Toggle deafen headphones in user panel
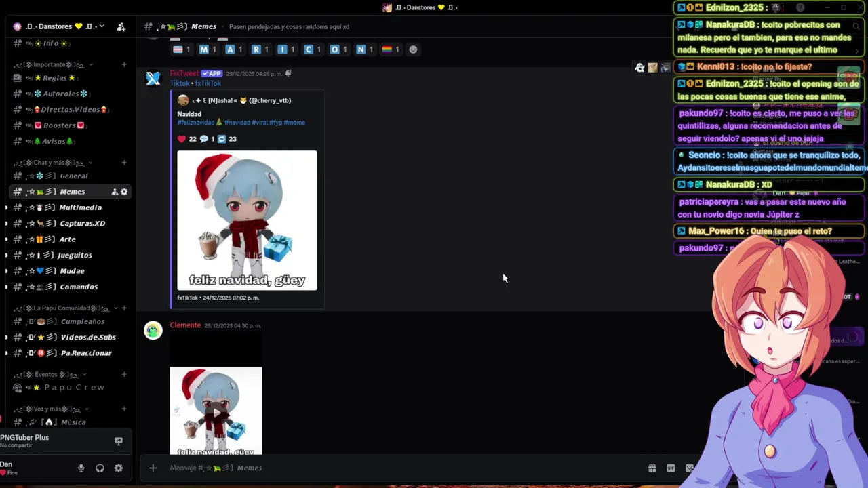The width and height of the screenshot is (868, 488). [100, 468]
